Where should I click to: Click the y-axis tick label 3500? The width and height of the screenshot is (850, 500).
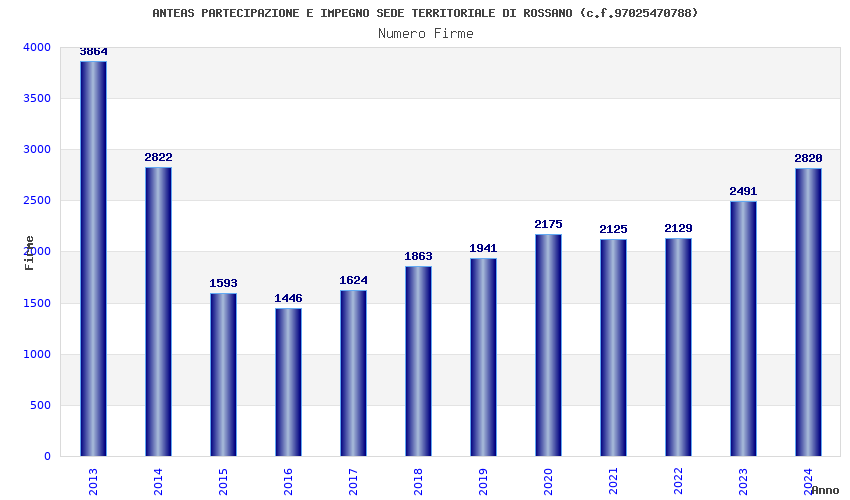37,99
